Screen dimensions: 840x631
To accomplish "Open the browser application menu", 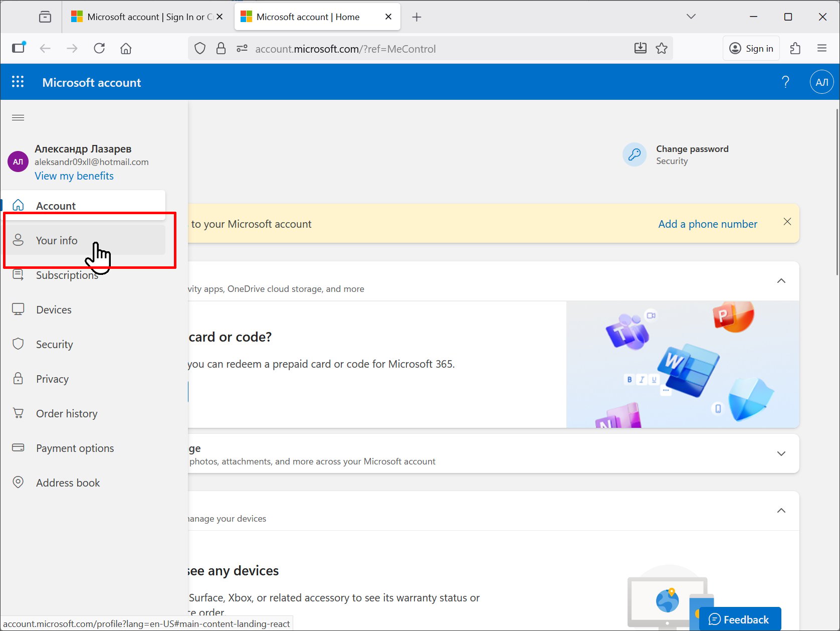I will pos(822,49).
